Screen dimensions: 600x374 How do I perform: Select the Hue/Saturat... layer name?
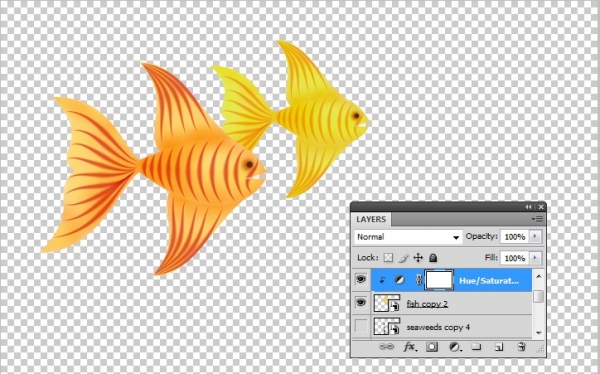(x=489, y=281)
